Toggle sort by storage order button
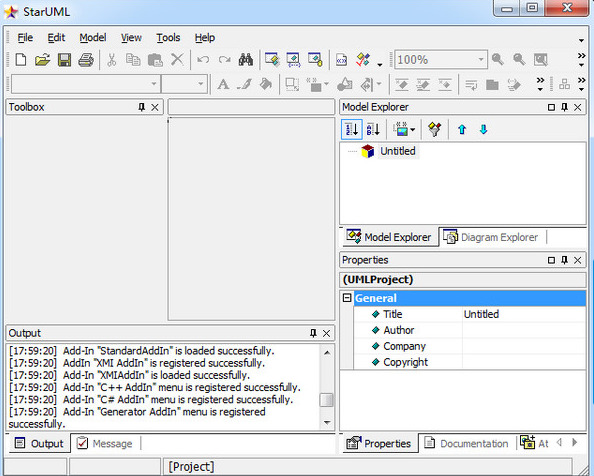594x476 pixels. coord(352,130)
